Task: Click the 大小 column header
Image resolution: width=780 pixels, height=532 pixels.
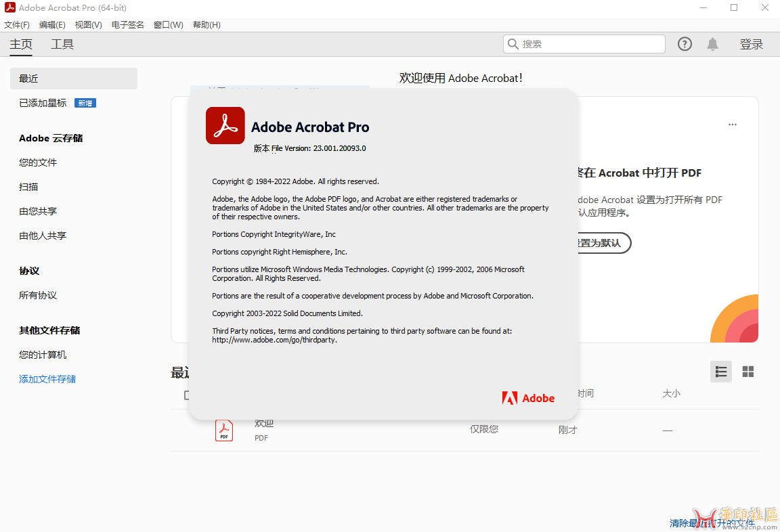Action: point(671,394)
